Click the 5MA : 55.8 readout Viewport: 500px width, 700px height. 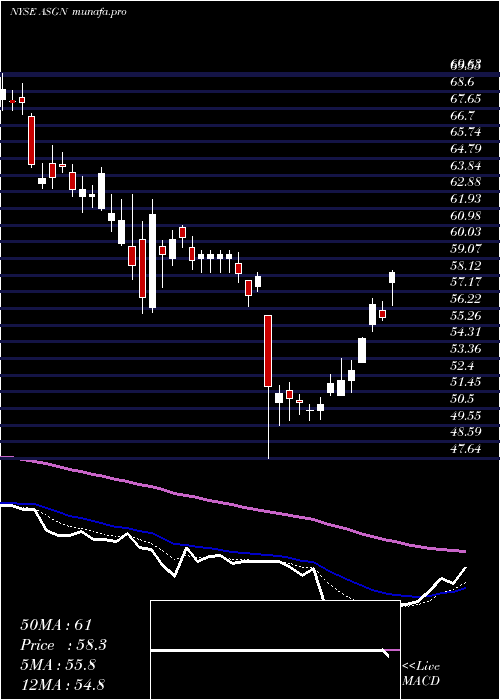pos(58,665)
